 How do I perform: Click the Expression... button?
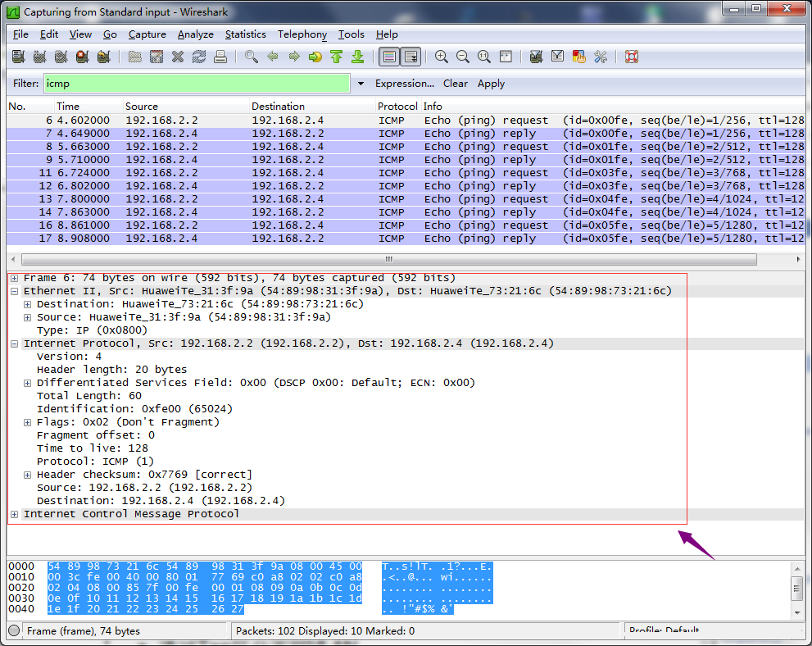click(x=405, y=84)
